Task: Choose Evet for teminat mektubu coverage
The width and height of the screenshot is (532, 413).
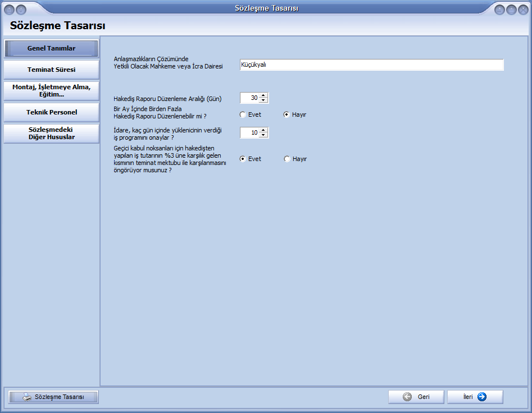Action: pos(243,159)
